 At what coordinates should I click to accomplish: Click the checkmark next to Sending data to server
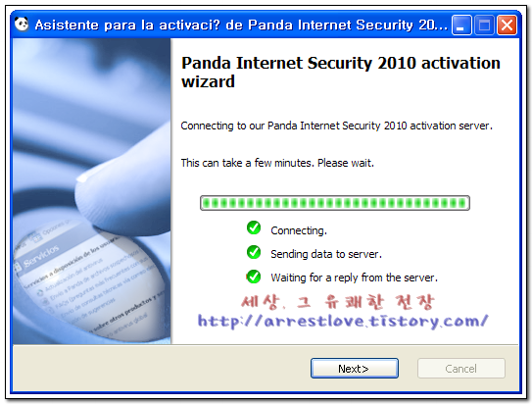coord(254,252)
